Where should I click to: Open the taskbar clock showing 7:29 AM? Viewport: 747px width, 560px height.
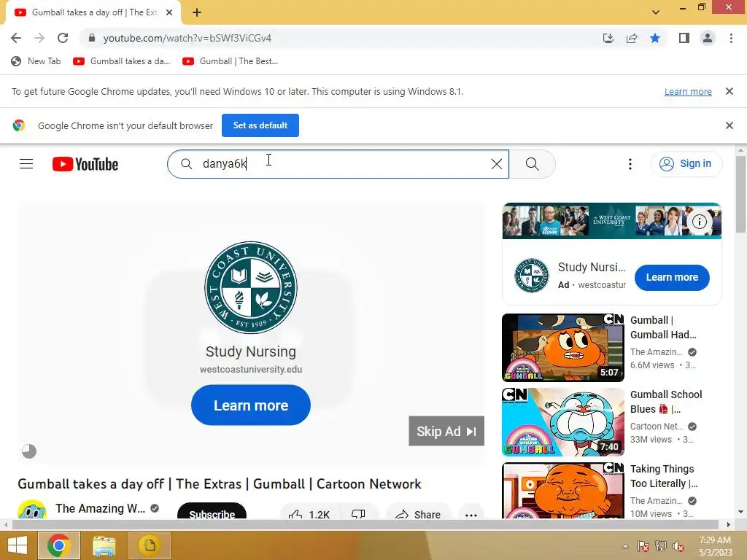click(x=715, y=545)
